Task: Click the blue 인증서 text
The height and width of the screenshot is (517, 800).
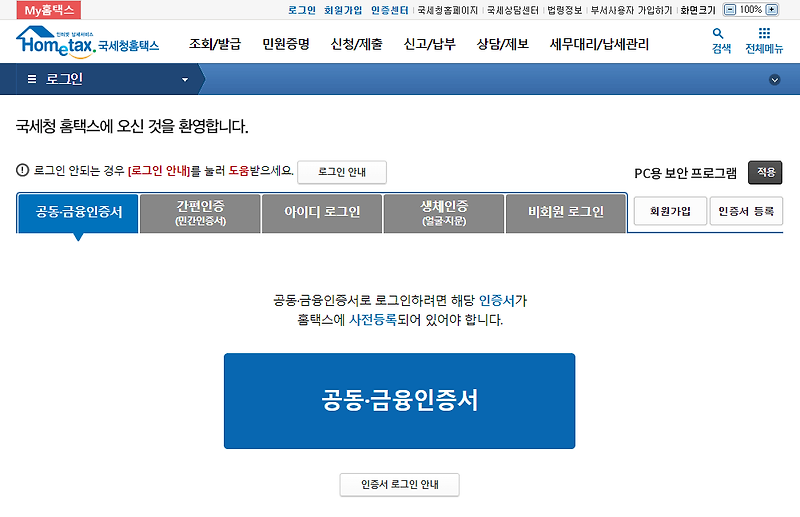Action: point(496,301)
